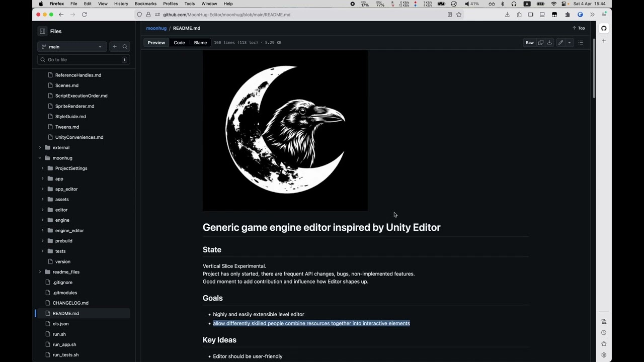Image resolution: width=644 pixels, height=362 pixels.
Task: Open ols.json file
Action: 60,324
